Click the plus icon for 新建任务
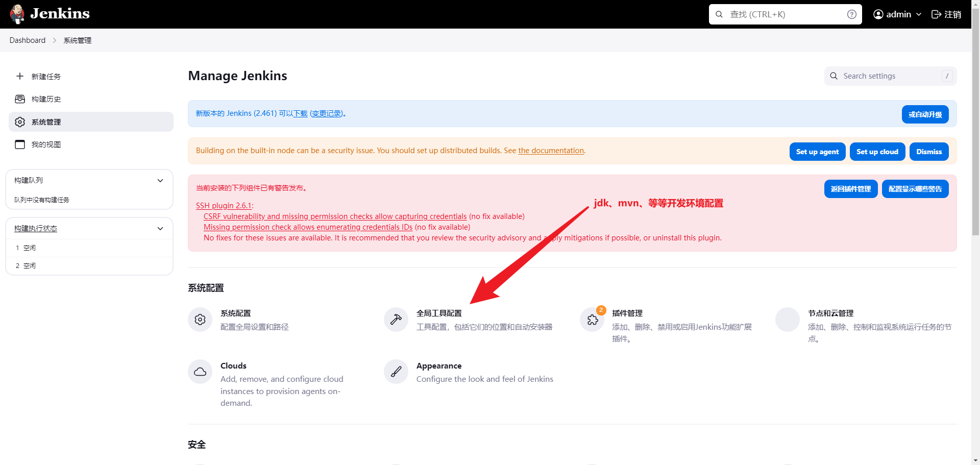The image size is (980, 465). (x=20, y=76)
